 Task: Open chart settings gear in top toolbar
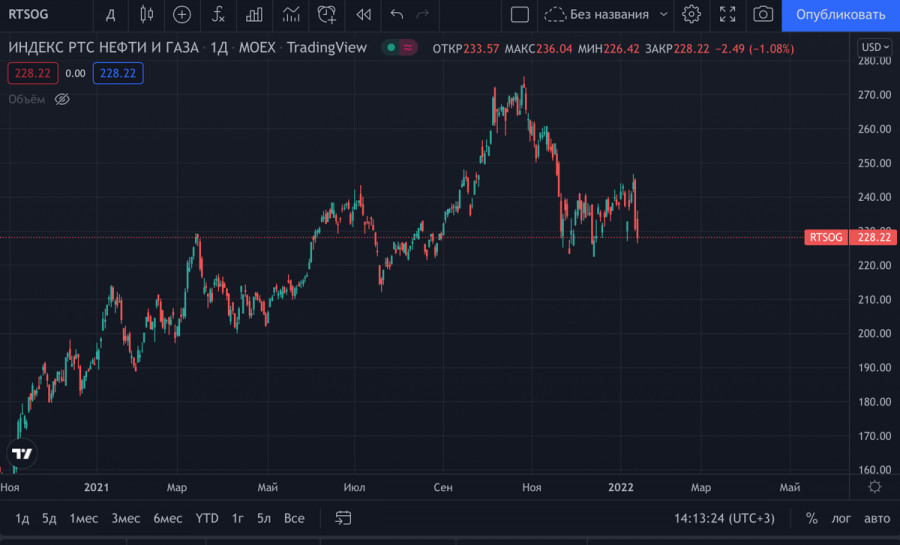click(691, 14)
